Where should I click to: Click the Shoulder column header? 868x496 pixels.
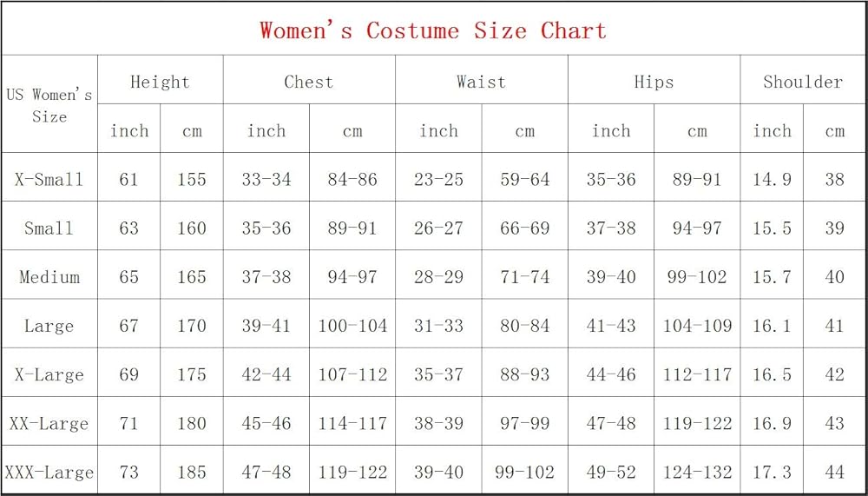click(x=803, y=82)
